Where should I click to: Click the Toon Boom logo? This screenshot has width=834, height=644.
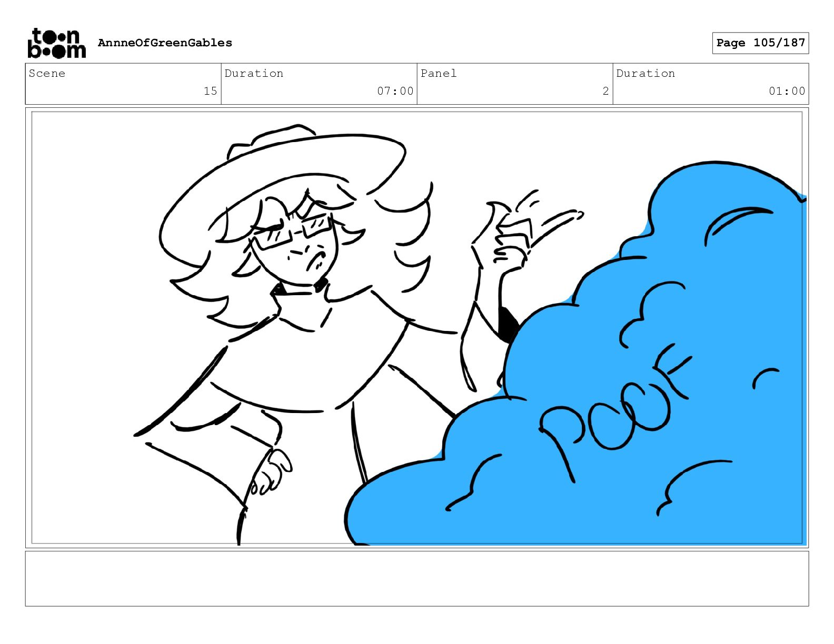(x=56, y=43)
